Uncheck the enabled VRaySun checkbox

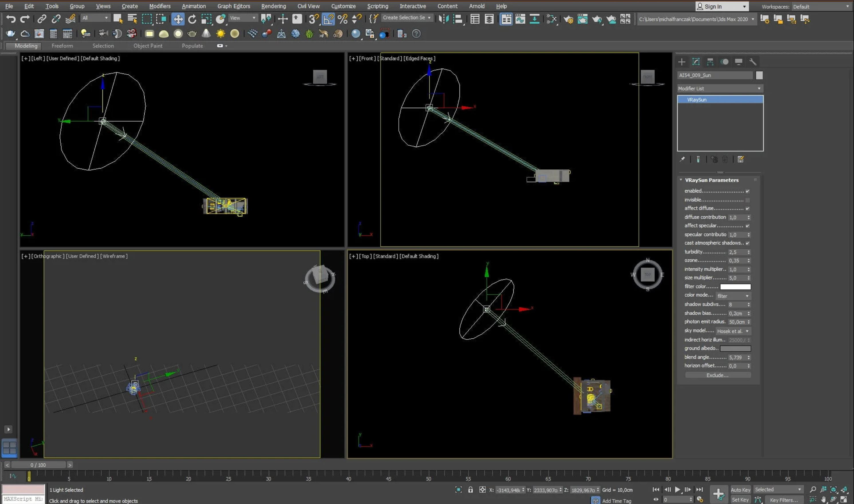(x=748, y=191)
